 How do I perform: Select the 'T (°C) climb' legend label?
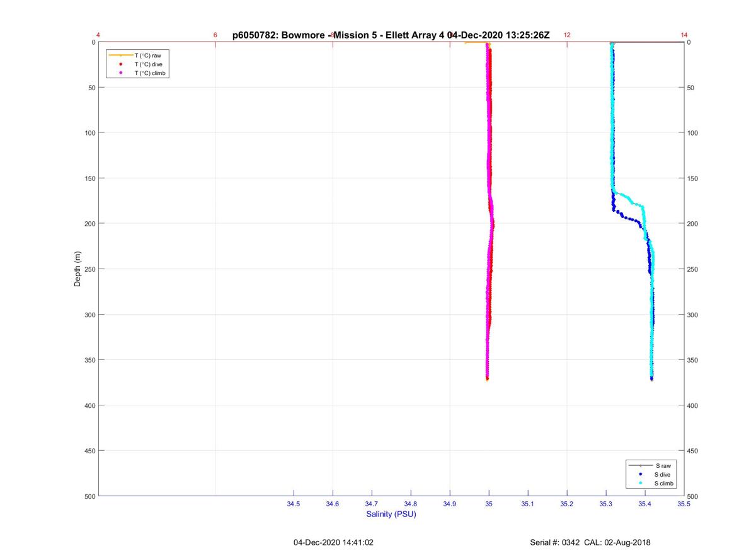click(150, 73)
